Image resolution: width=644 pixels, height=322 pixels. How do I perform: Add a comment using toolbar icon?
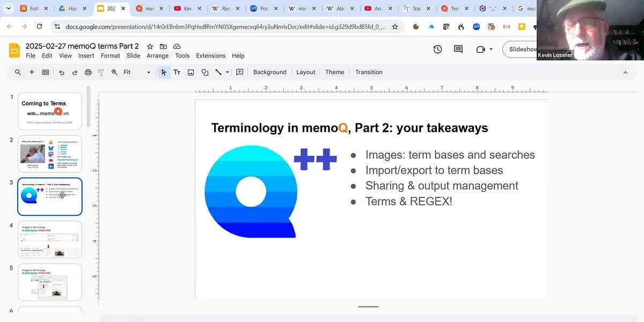click(239, 72)
